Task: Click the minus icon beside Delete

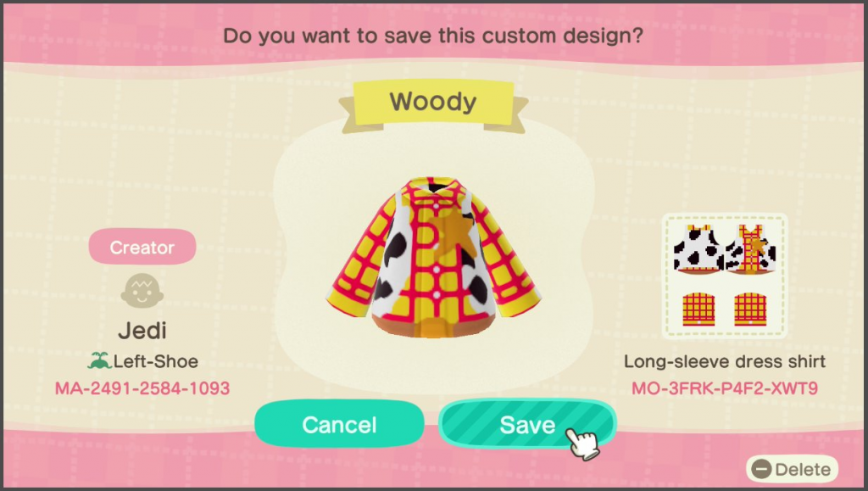Action: (762, 470)
